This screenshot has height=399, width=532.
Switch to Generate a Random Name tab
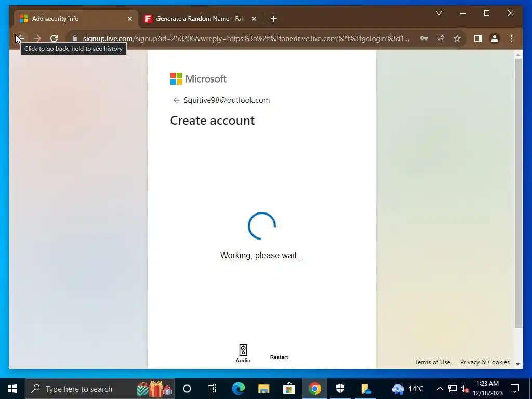coord(200,19)
